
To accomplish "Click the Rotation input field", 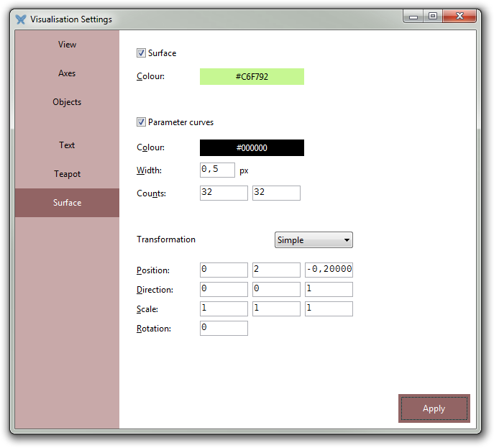I will point(224,328).
